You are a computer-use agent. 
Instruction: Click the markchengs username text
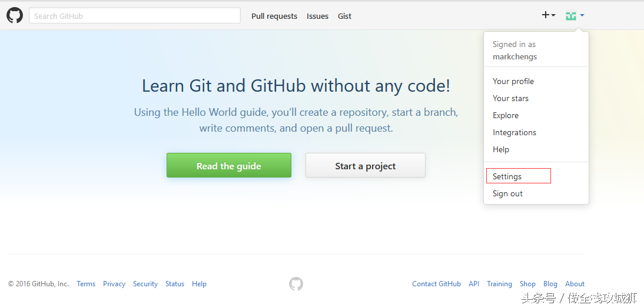(x=514, y=56)
